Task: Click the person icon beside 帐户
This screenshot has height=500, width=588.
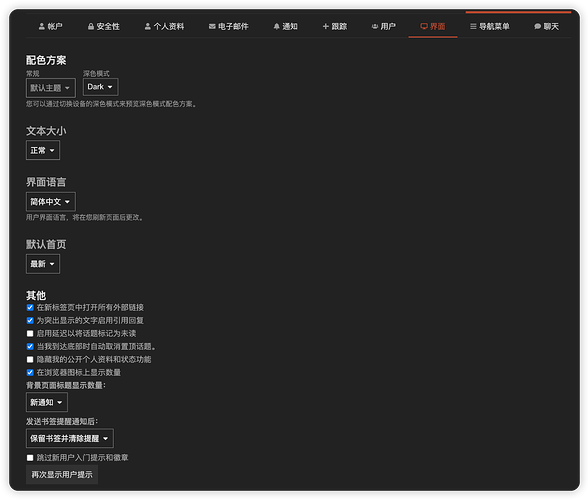Action: coord(42,26)
